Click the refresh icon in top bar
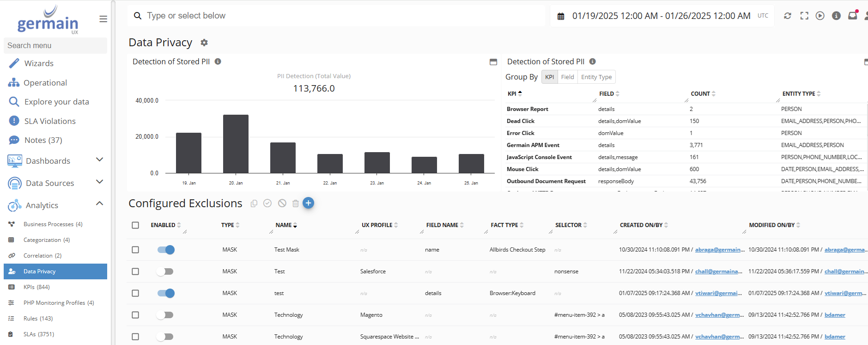This screenshot has height=345, width=868. 788,16
